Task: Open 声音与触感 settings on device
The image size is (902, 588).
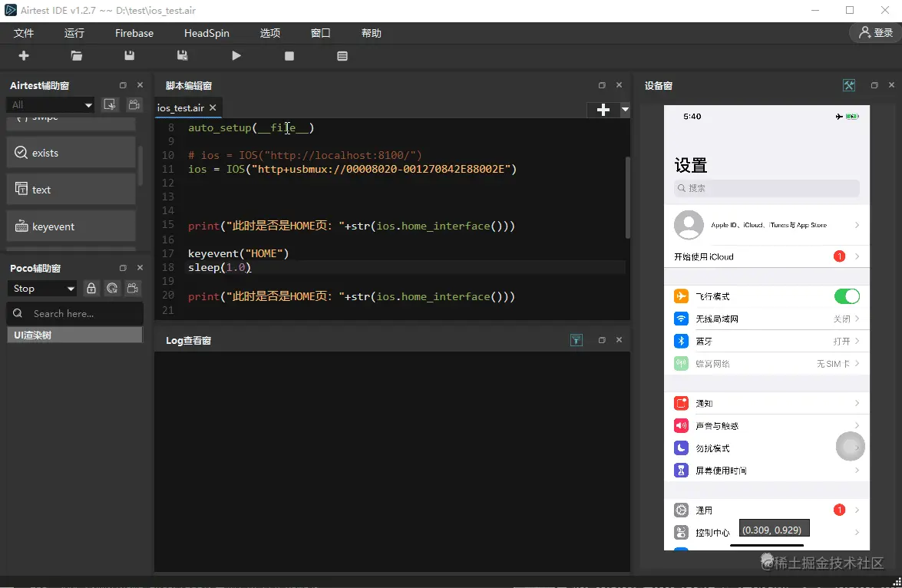Action: [767, 426]
